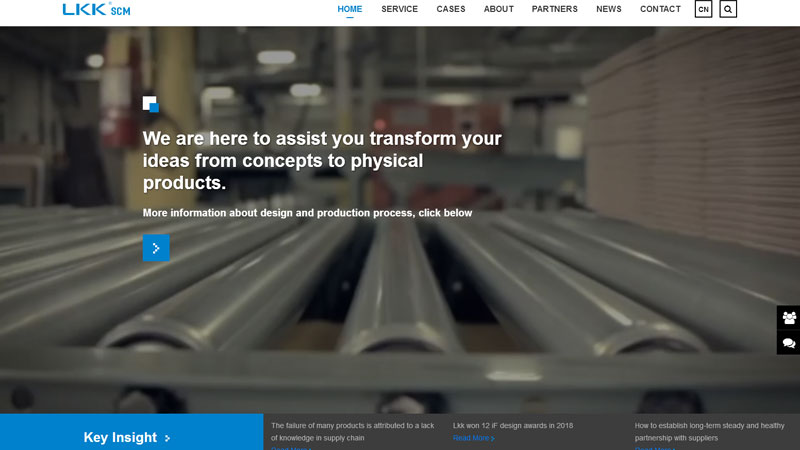Image resolution: width=800 pixels, height=450 pixels.
Task: Click the blue-white square icon above headline
Action: click(x=150, y=104)
